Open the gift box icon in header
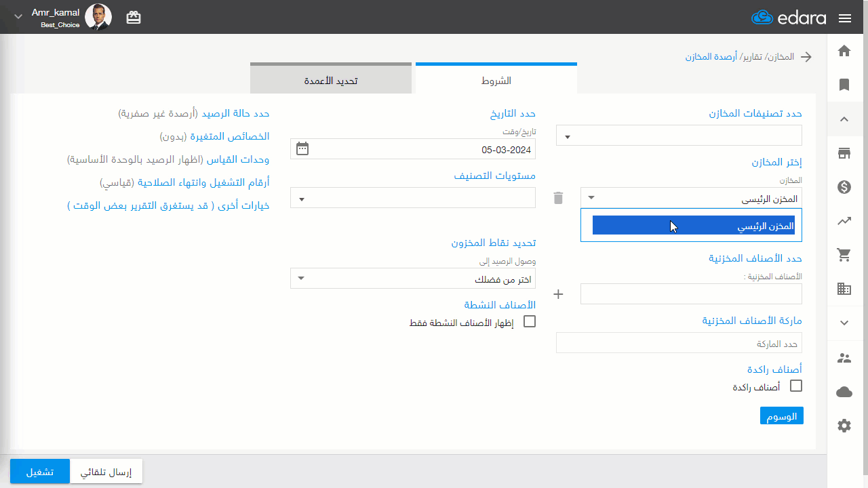This screenshot has width=868, height=488. click(x=134, y=18)
